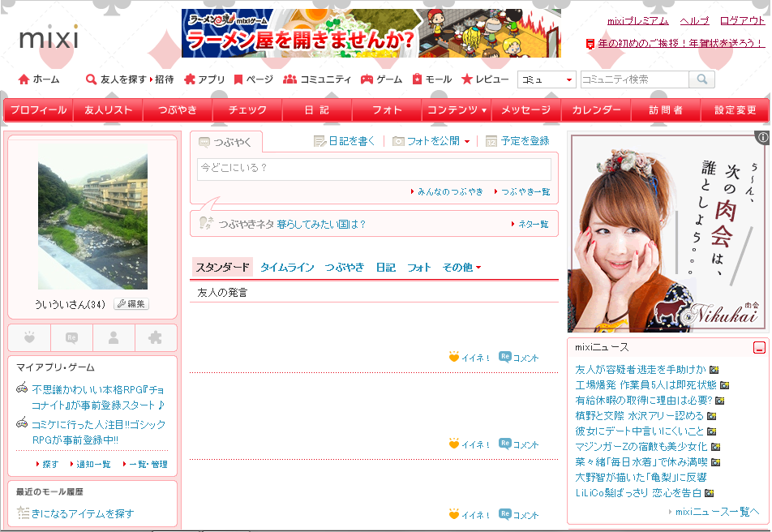Screen dimensions: 772x532
Task: Select the スタンダード feed tab
Action: [222, 267]
